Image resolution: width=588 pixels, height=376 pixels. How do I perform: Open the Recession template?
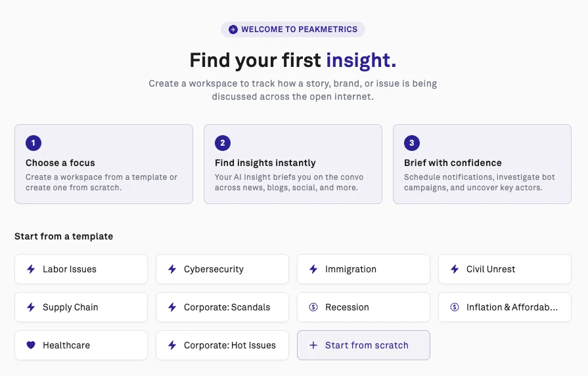[x=363, y=307]
